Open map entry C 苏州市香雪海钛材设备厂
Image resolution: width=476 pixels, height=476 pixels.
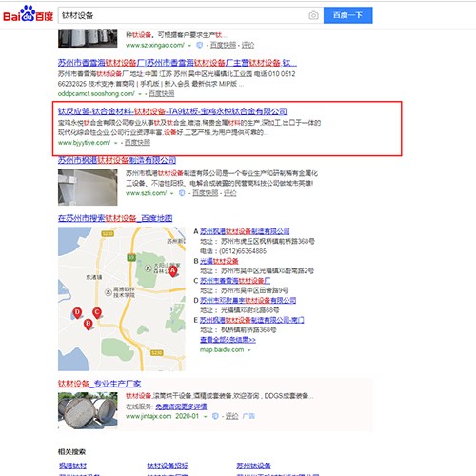pyautogui.click(x=235, y=281)
